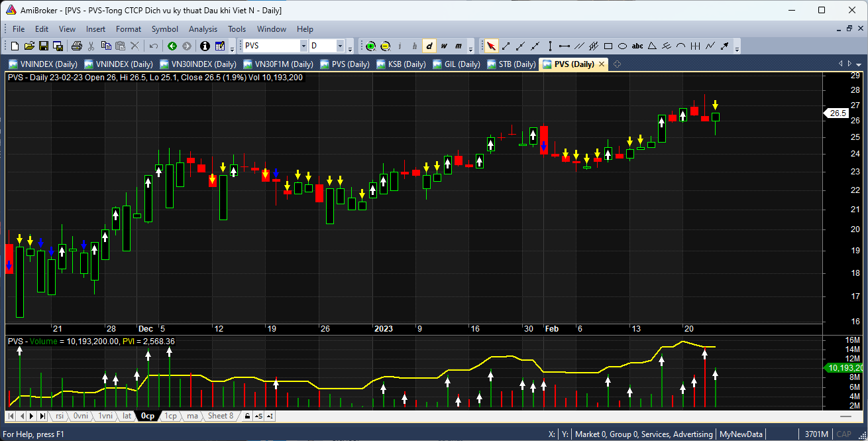Select the 'rsi' chart sheet tab
This screenshot has height=441, width=868.
coord(60,416)
